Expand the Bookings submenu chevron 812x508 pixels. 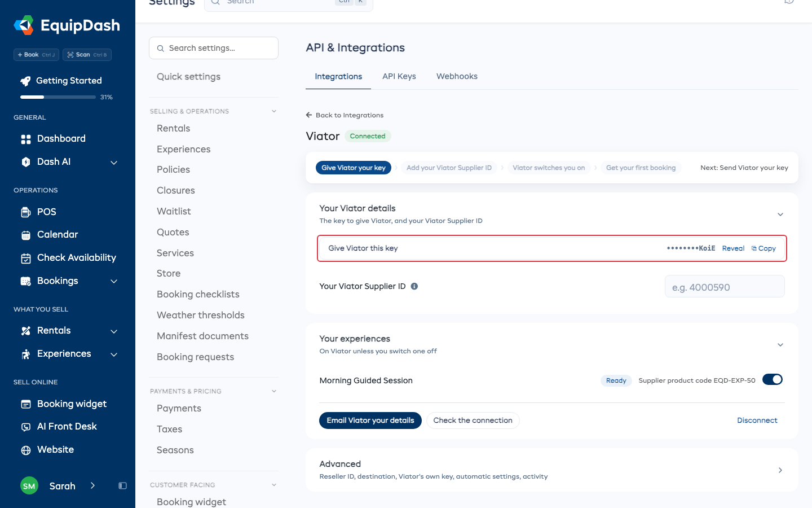(x=114, y=281)
